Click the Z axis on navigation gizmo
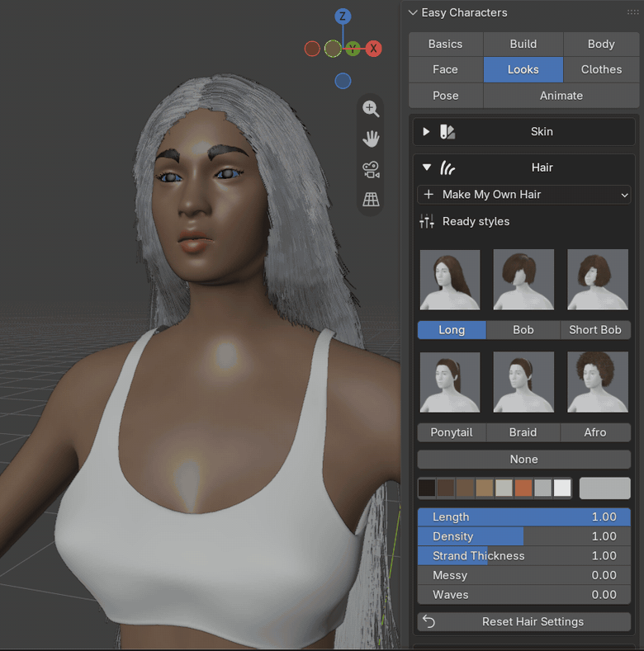The image size is (644, 651). [x=343, y=17]
